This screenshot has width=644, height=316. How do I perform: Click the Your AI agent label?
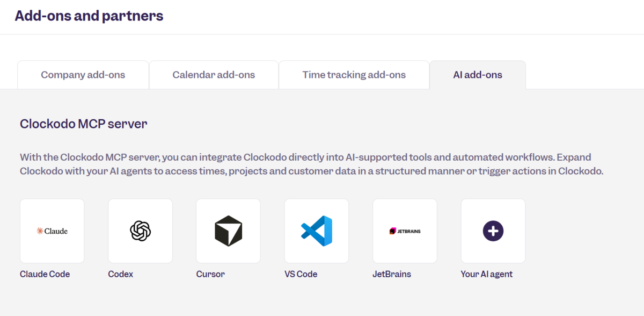click(x=487, y=274)
